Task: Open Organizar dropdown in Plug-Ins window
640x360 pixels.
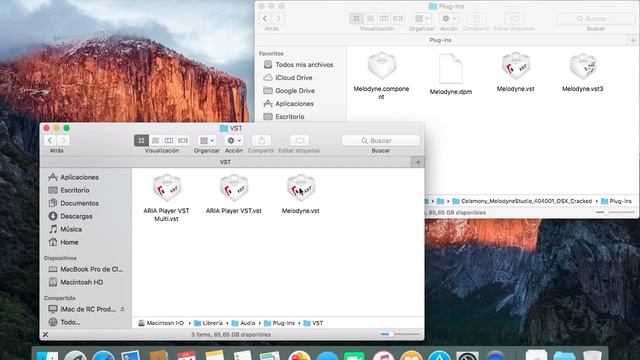Action: point(422,18)
